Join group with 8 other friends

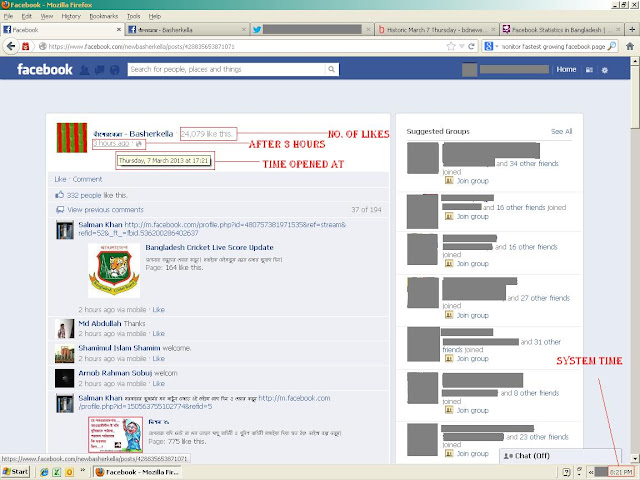point(472,410)
